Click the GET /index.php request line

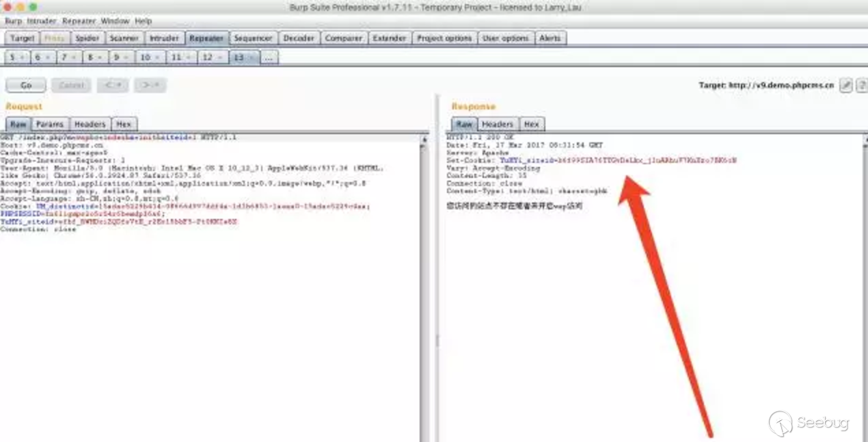[x=119, y=138]
